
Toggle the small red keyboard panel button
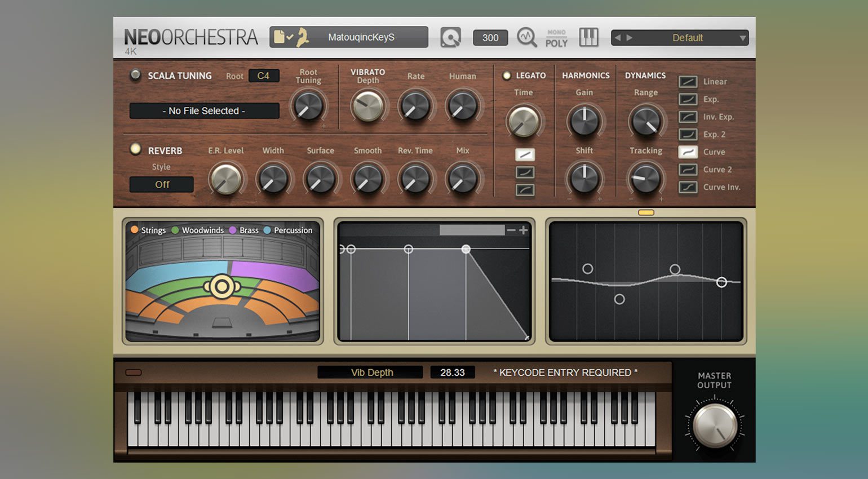[x=134, y=372]
